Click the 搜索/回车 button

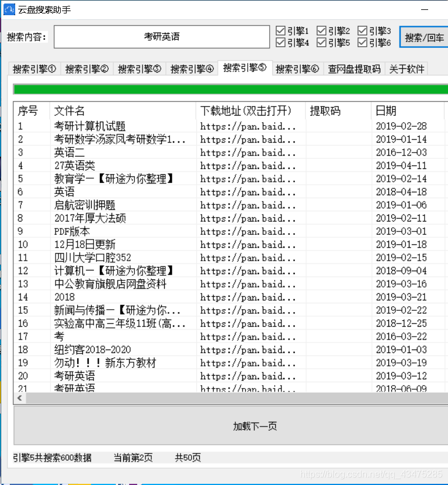point(424,37)
